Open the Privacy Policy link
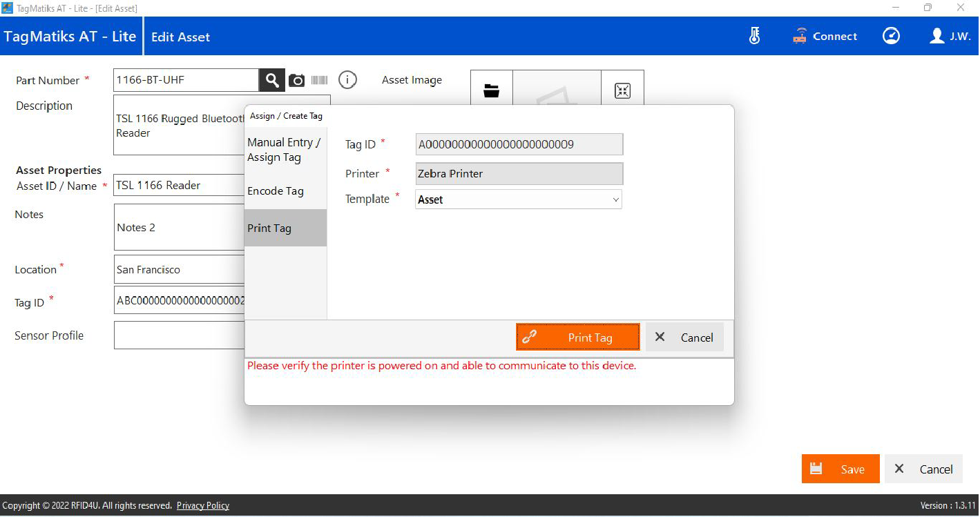980x517 pixels. [203, 506]
